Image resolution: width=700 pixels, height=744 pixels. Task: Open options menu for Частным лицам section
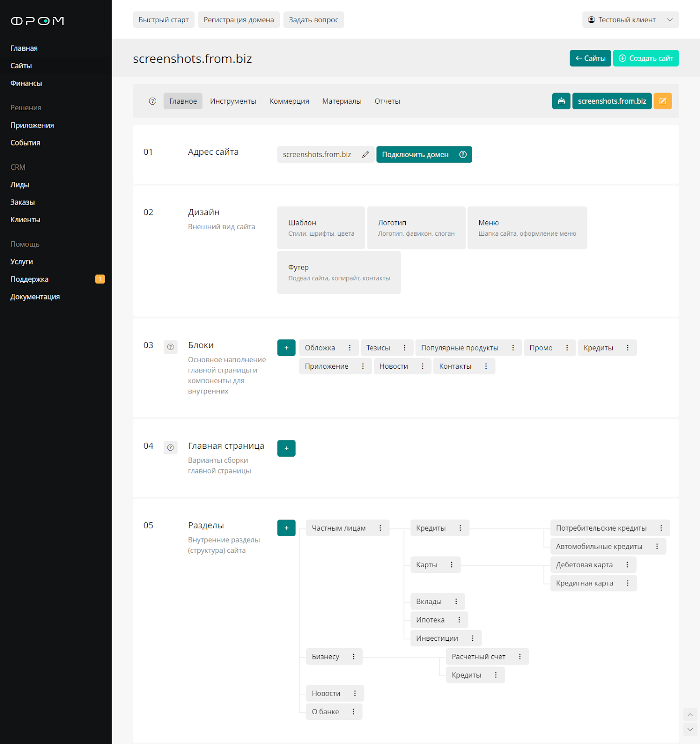380,528
